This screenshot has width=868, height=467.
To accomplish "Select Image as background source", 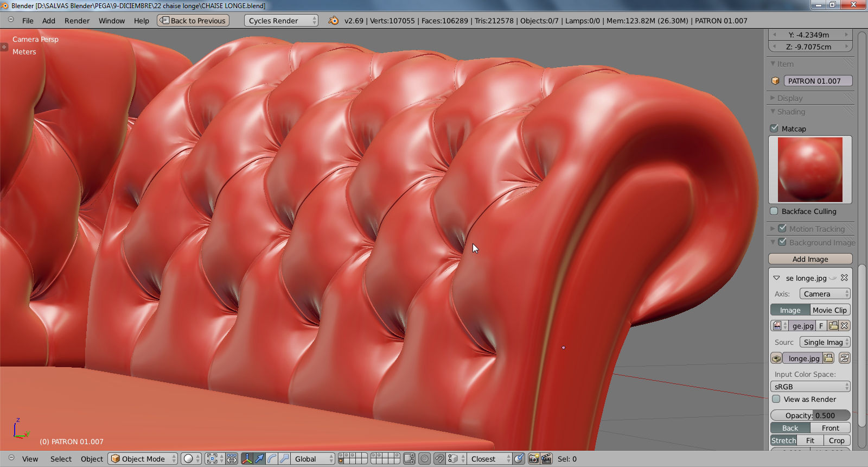I will [x=790, y=310].
